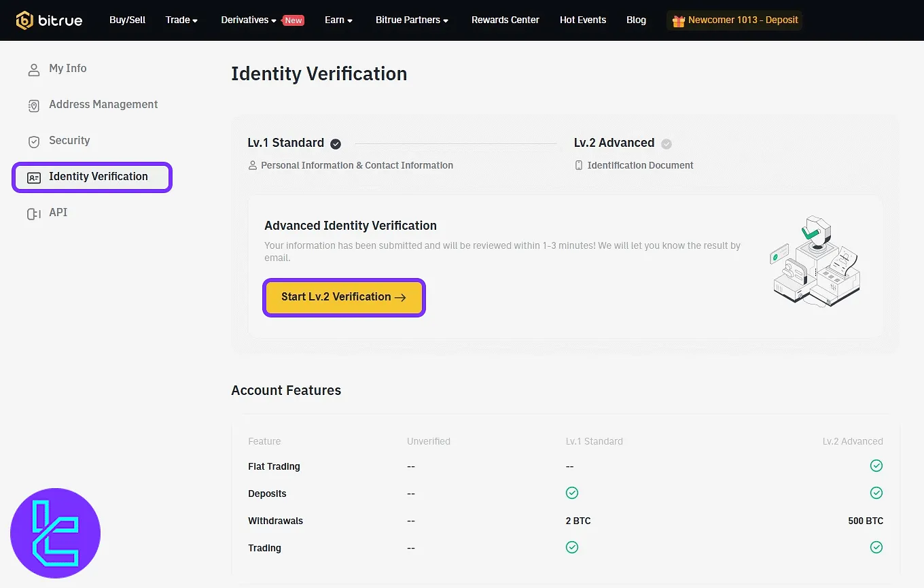Open Security settings in the sidebar
Image resolution: width=924 pixels, height=588 pixels.
69,141
